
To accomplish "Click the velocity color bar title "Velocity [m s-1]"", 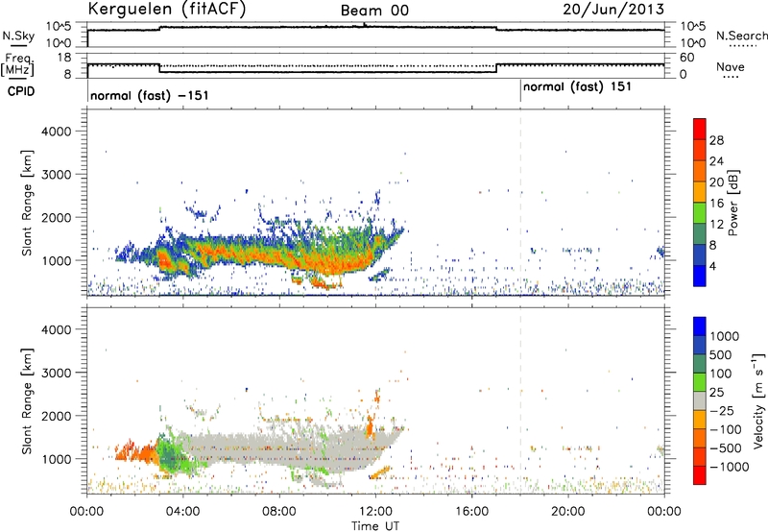I will [x=758, y=400].
